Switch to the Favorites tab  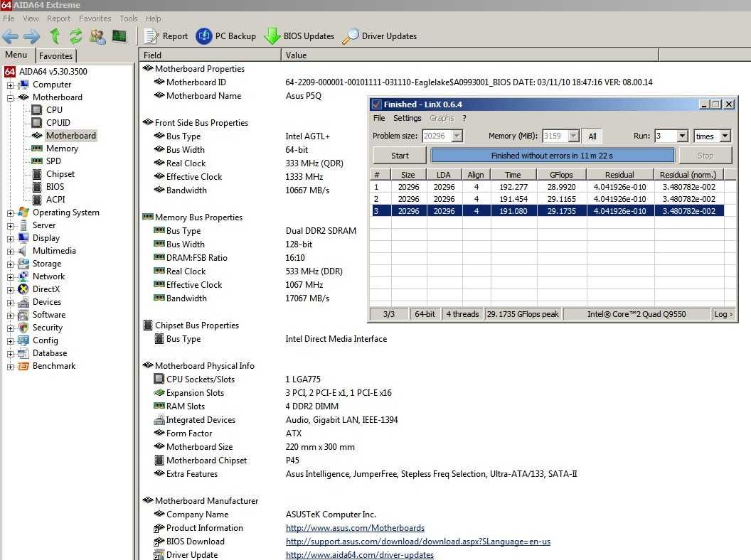pyautogui.click(x=55, y=56)
